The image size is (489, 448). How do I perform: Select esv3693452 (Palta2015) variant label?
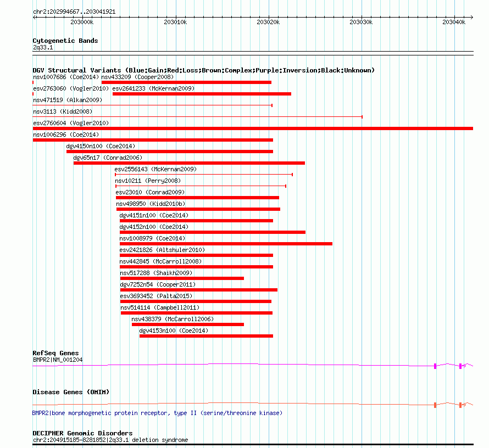156,296
